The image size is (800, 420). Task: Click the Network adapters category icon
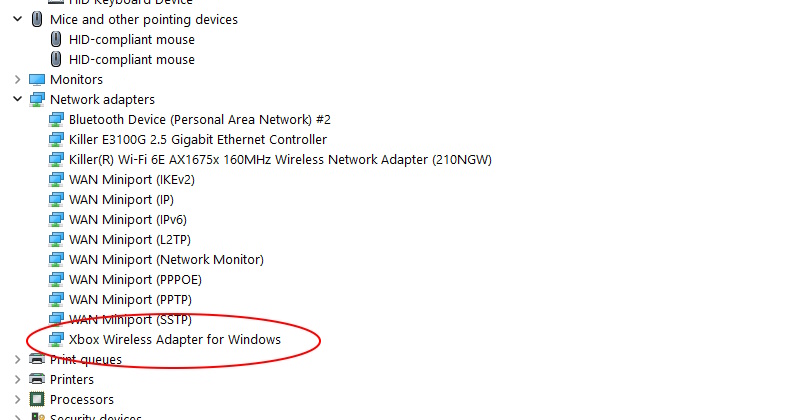coord(37,100)
